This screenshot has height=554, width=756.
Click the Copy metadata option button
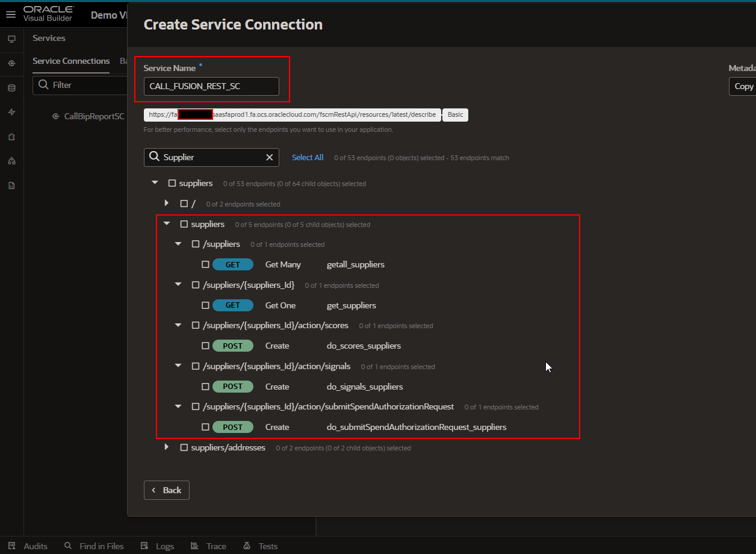click(x=743, y=86)
